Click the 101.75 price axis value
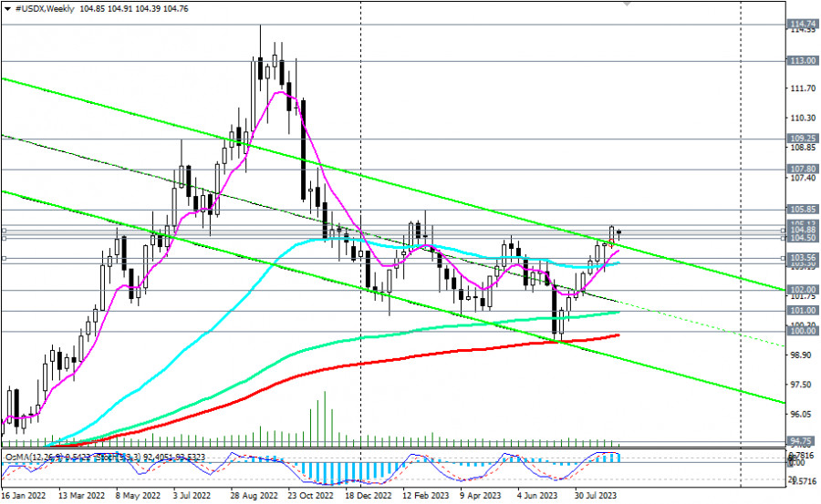The height and width of the screenshot is (504, 821). tap(803, 297)
